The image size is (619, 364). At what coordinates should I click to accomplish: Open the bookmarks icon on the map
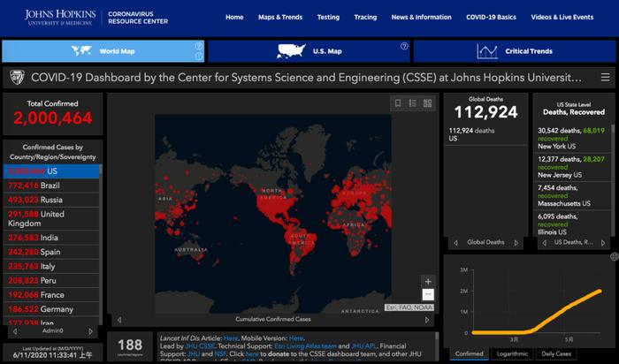(398, 103)
